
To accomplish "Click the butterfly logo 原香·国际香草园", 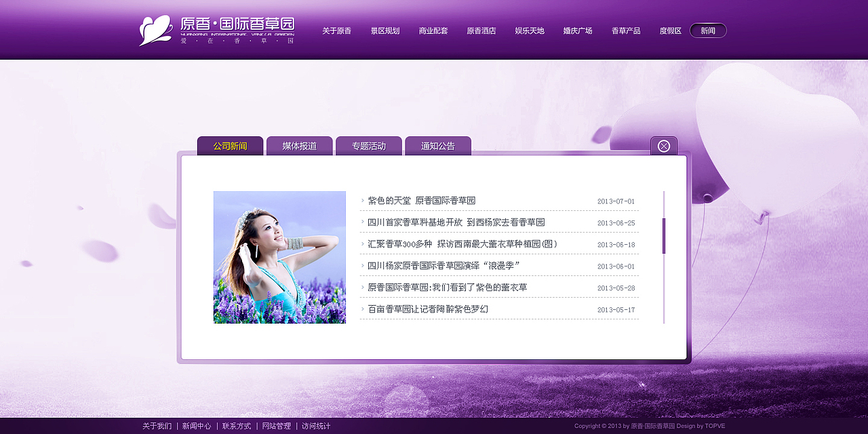I will (217, 31).
